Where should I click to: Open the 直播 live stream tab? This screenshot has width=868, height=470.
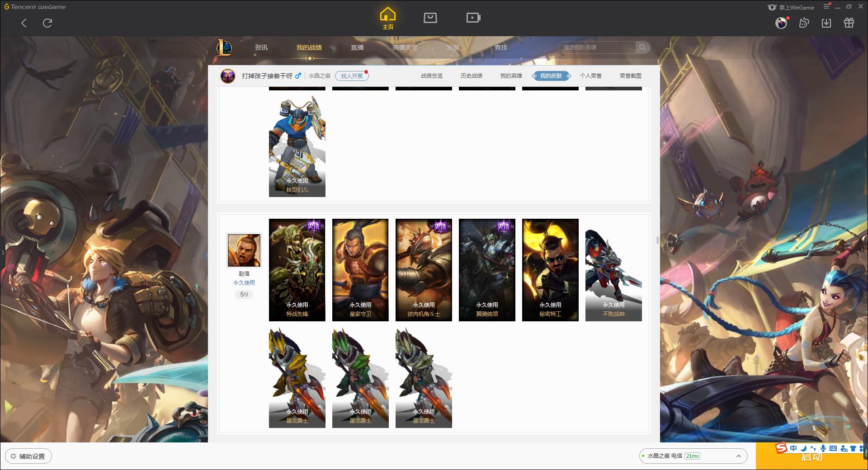click(x=357, y=47)
